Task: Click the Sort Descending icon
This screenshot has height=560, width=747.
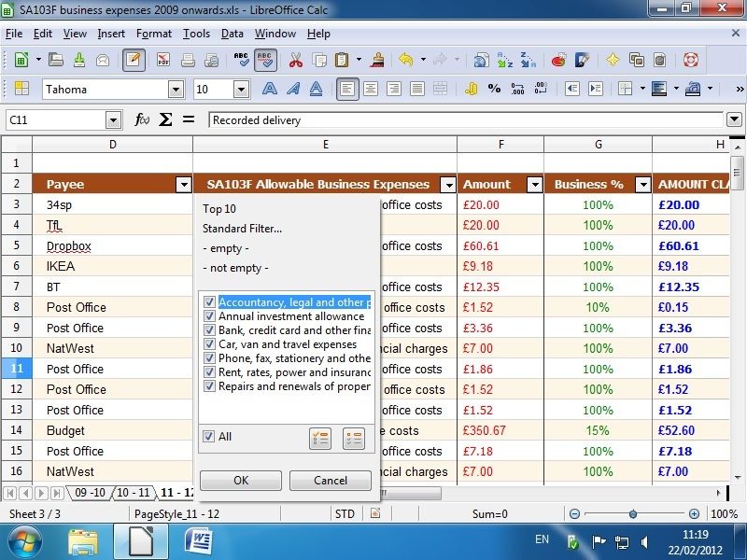Action: click(528, 60)
